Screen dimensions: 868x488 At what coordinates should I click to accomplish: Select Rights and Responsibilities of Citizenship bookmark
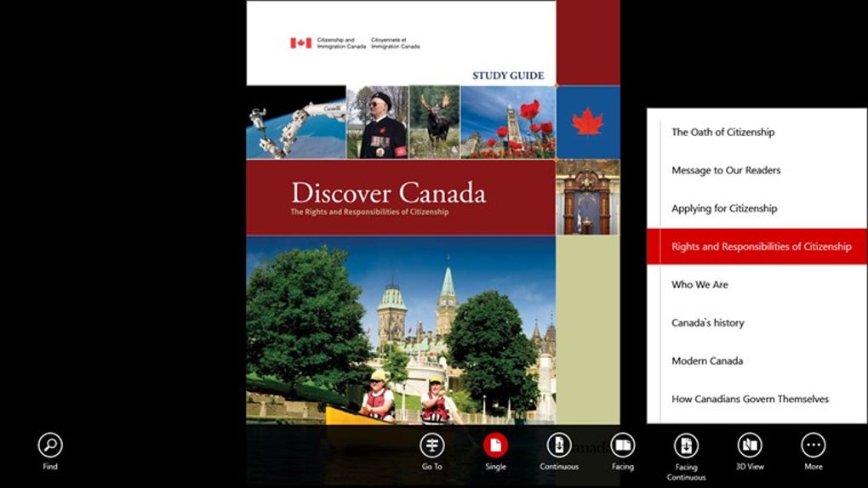pos(757,247)
